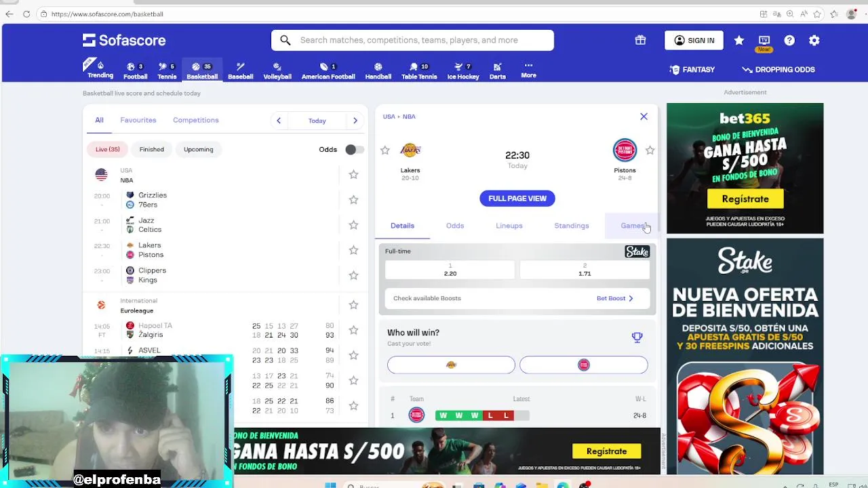Select the American Football category

point(328,70)
